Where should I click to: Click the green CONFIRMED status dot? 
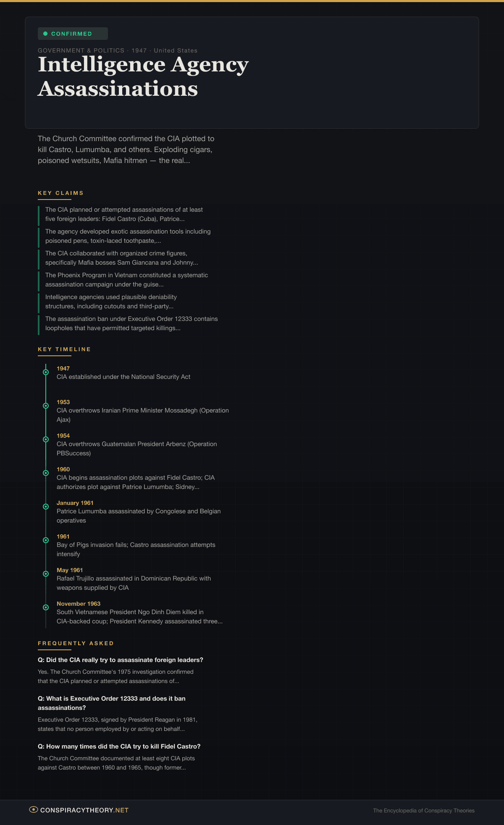45,34
